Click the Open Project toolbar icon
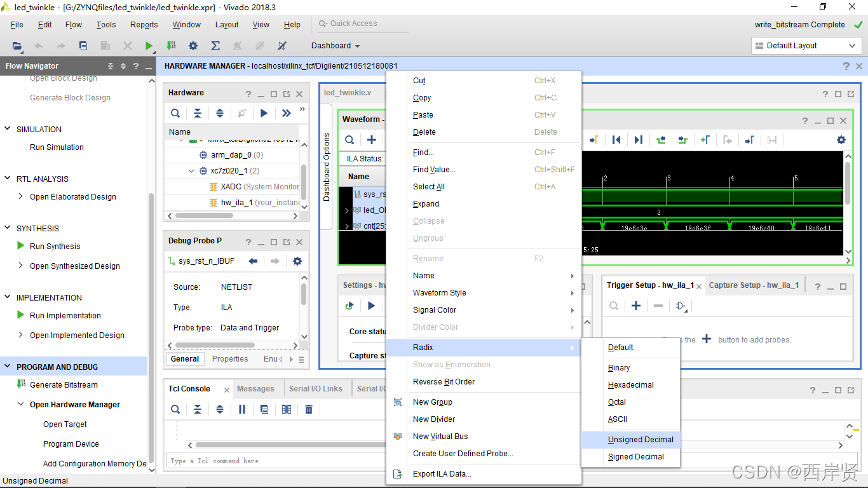The image size is (868, 488). tap(17, 46)
